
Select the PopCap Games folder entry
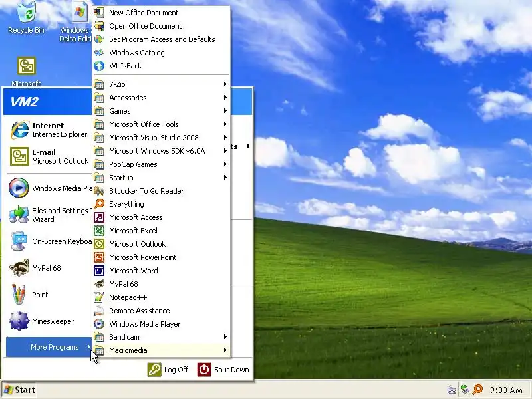[x=161, y=164]
